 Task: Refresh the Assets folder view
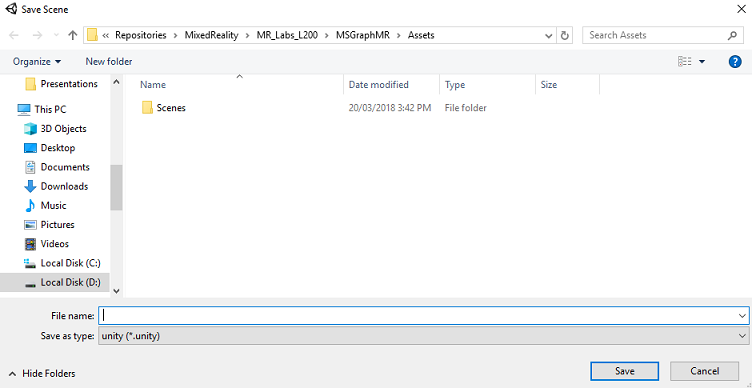[x=564, y=35]
